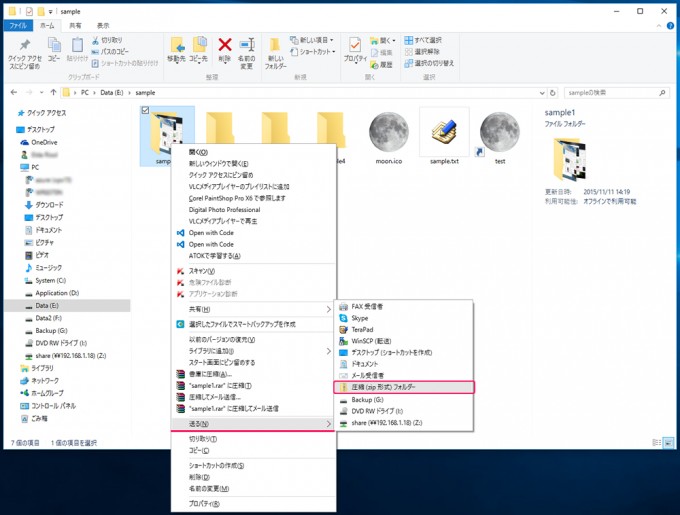Click the sample search input field
Screen dimensions: 680x515
pos(616,93)
